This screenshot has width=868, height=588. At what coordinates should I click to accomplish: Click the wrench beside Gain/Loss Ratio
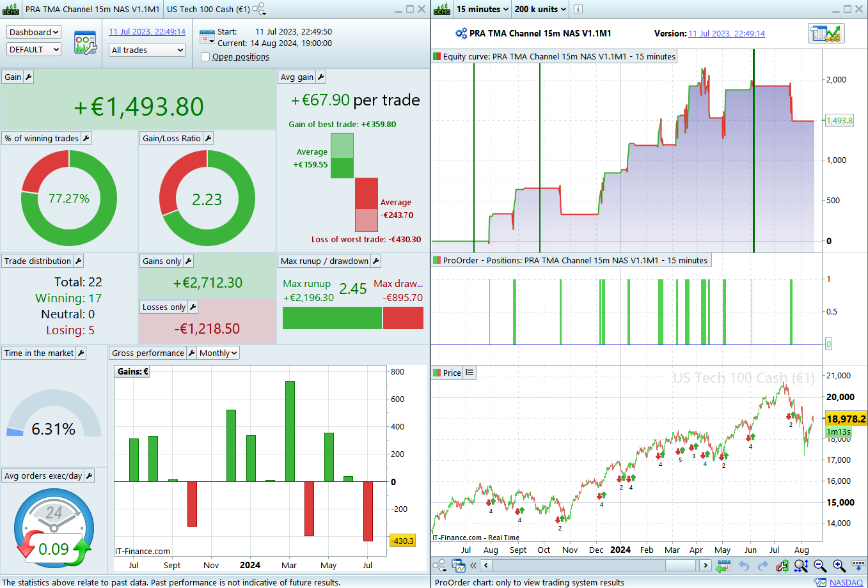(208, 138)
